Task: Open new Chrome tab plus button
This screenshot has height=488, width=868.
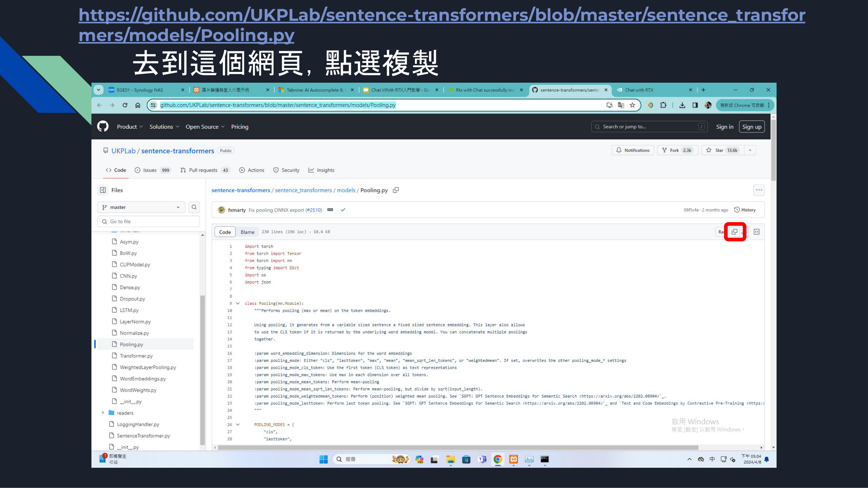Action: tap(703, 90)
